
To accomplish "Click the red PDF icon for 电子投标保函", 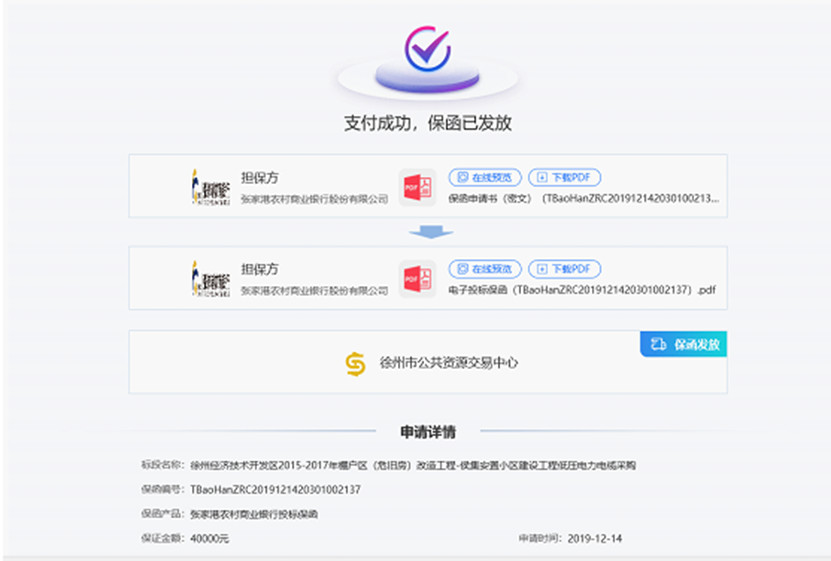I will click(x=416, y=279).
